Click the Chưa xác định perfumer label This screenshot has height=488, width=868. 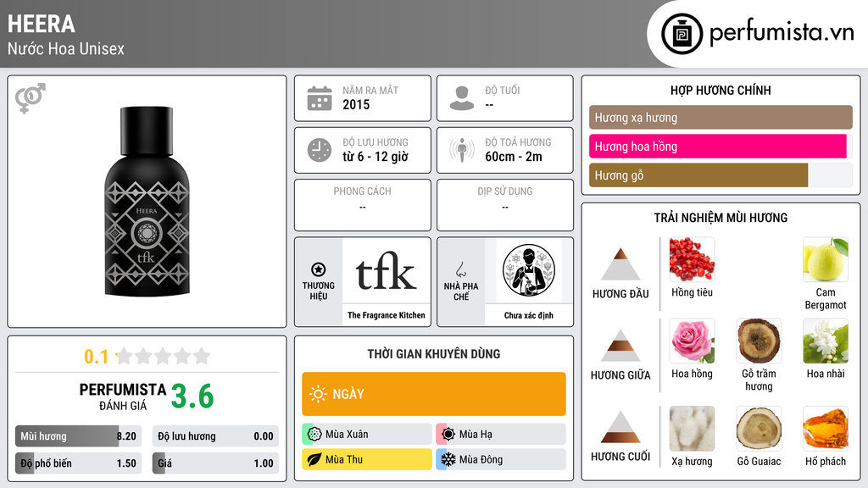[x=529, y=315]
